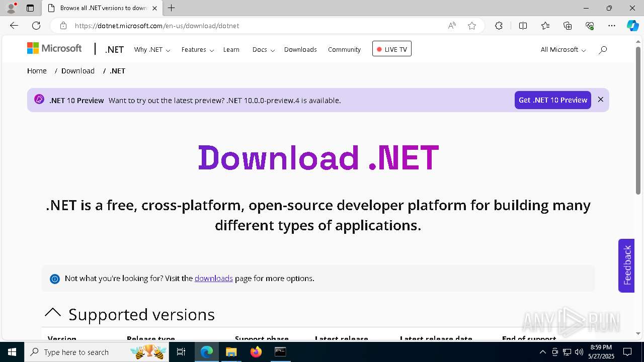Launch Firefox from the taskbar
The image size is (644, 362).
pyautogui.click(x=256, y=352)
